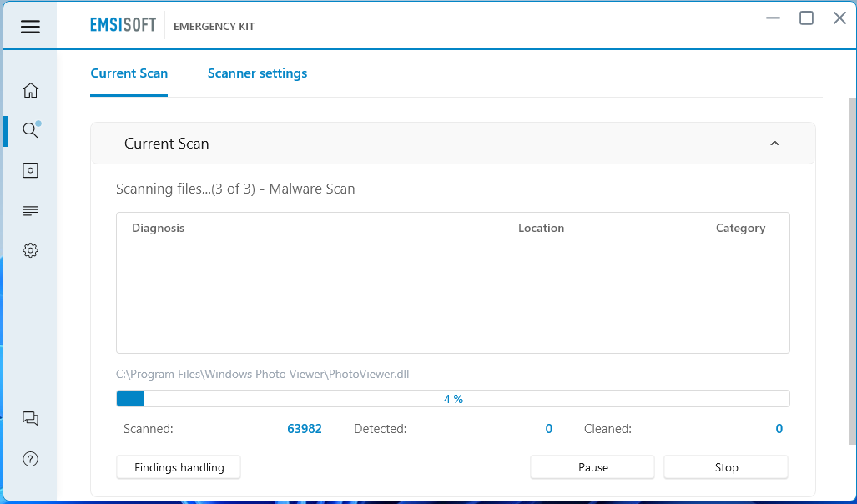Open the Logs section in sidebar
This screenshot has height=504, width=857.
[30, 209]
